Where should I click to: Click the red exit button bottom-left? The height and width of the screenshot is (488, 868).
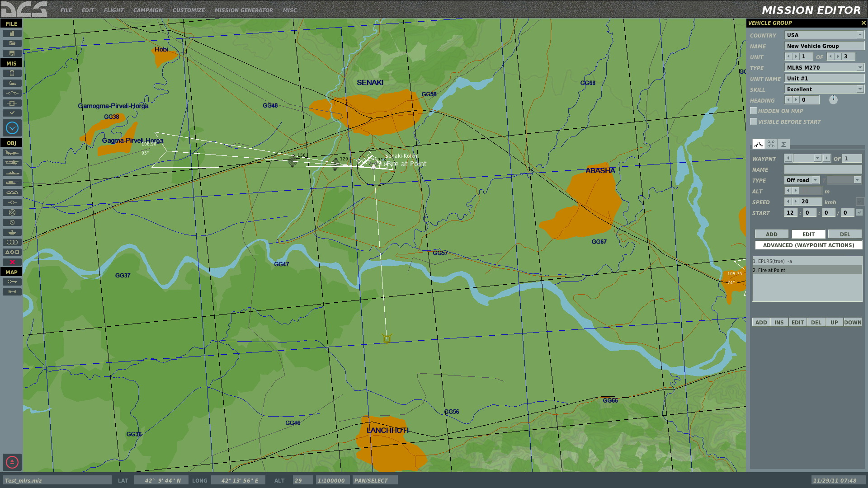[x=12, y=462]
